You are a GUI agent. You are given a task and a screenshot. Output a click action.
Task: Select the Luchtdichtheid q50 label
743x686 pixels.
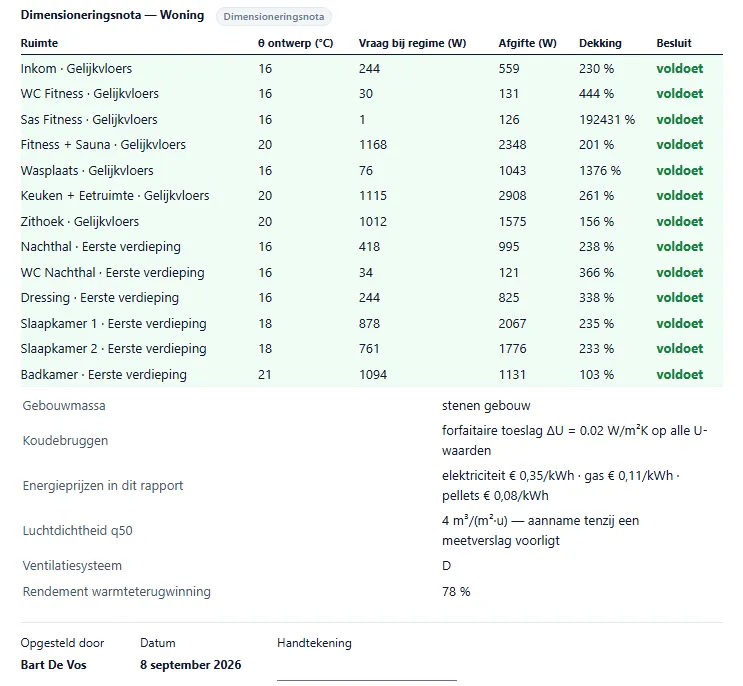click(x=78, y=531)
